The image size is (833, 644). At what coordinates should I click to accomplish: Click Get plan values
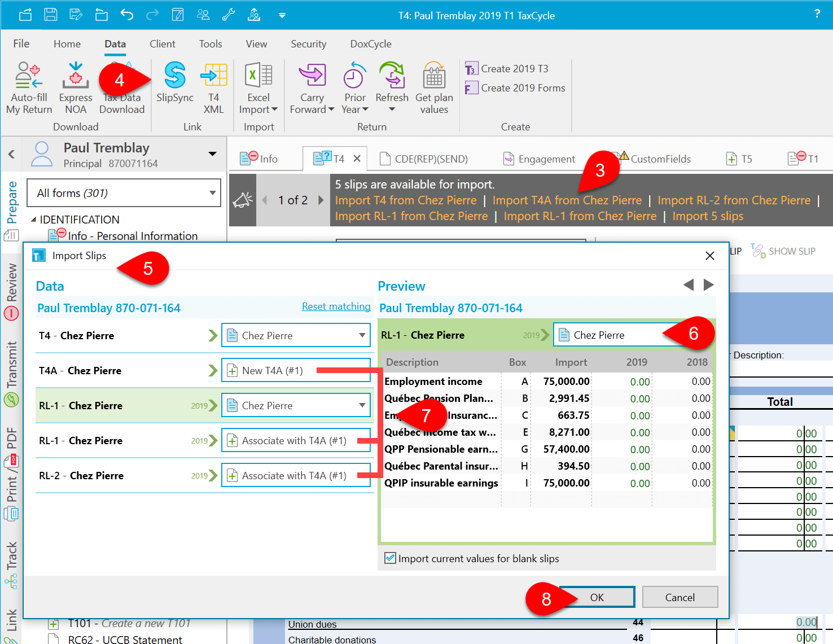pos(434,88)
